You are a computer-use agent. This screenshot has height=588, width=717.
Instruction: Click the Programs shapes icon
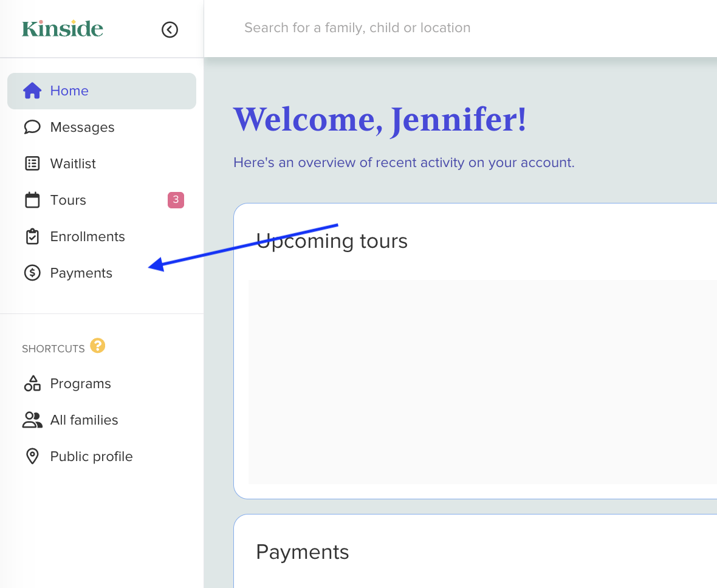click(x=32, y=383)
